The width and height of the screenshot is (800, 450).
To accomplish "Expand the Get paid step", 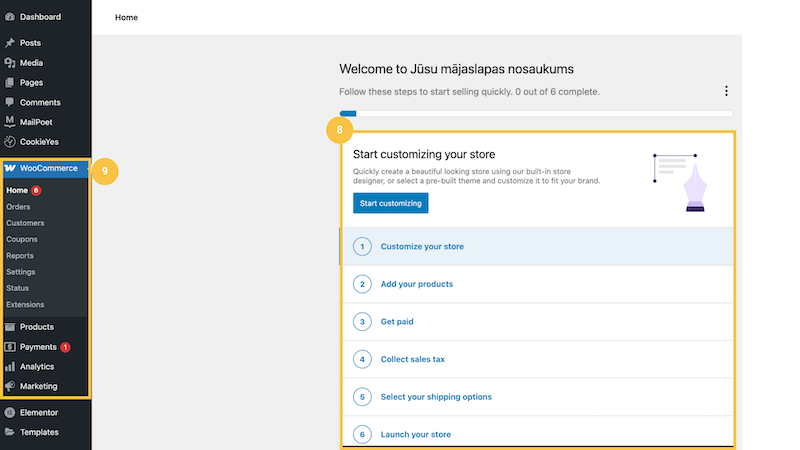I will click(x=397, y=322).
